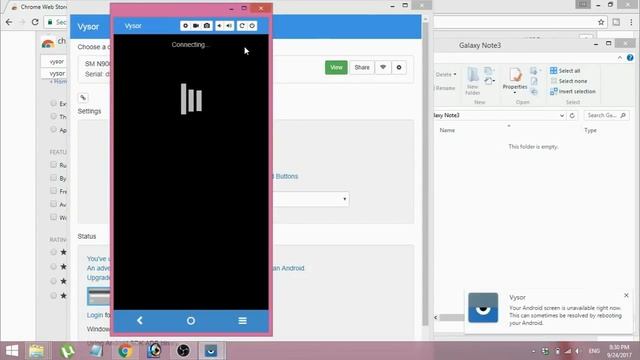
Task: Open Properties in the Explorer ribbon
Action: (x=515, y=80)
